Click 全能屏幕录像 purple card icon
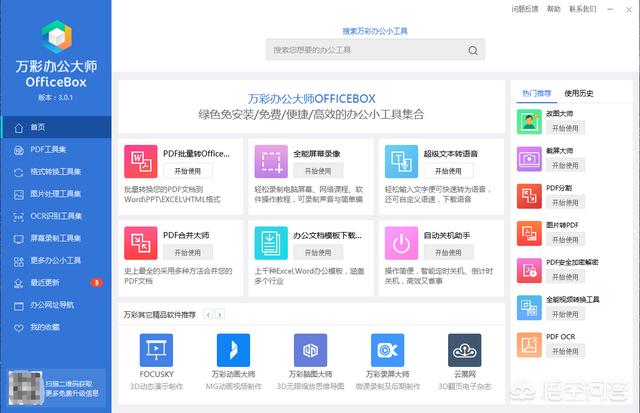The image size is (640, 413). [271, 161]
